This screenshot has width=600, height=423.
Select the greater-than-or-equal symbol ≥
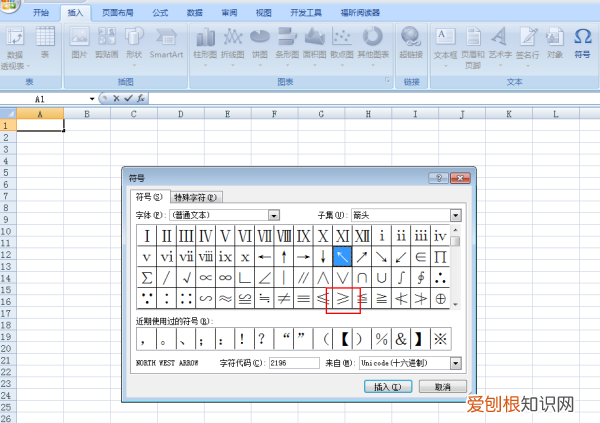[342, 299]
